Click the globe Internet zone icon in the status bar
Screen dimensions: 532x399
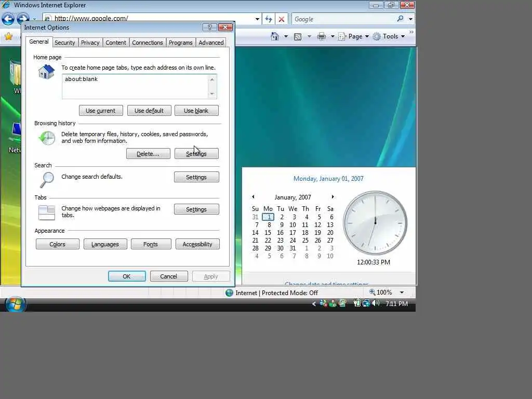(x=229, y=292)
